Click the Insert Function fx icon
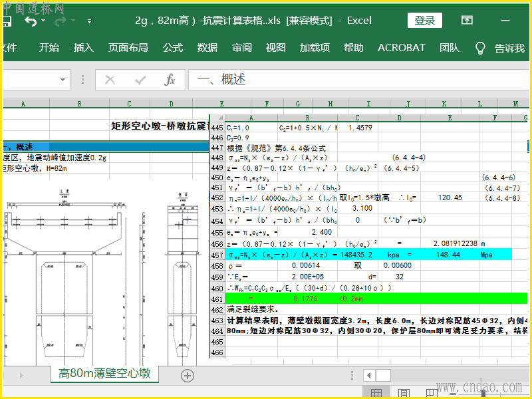The image size is (532, 399). 170,80
